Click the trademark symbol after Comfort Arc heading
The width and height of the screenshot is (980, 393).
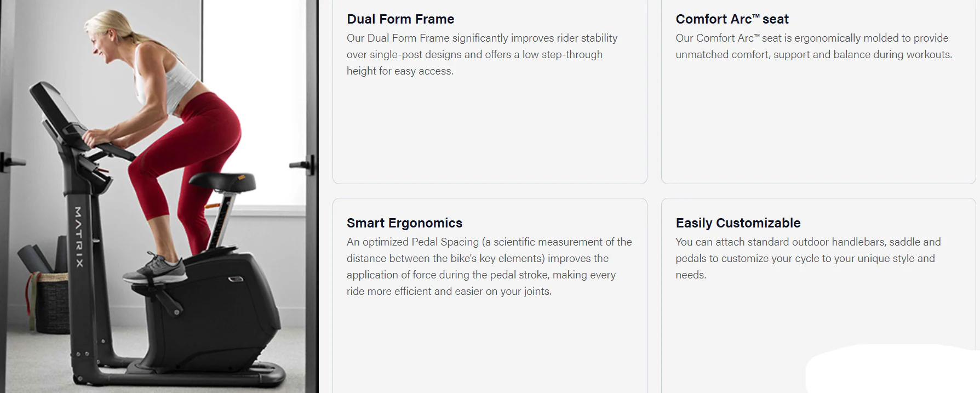[756, 16]
